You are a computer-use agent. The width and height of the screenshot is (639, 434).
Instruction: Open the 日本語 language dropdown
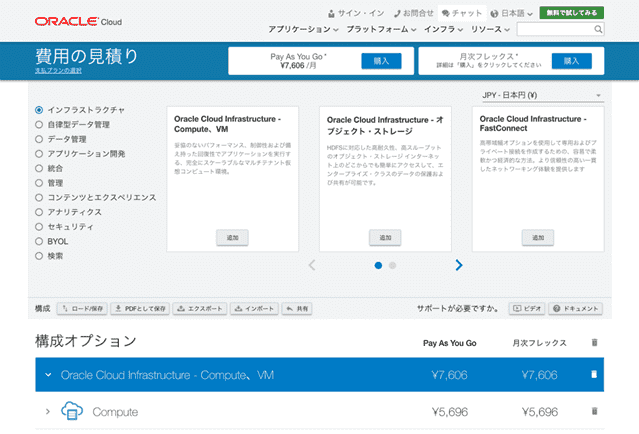click(x=512, y=13)
